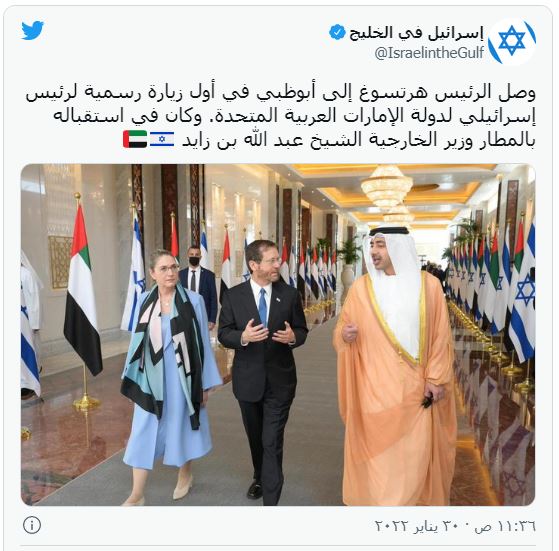Image resolution: width=559 pixels, height=551 pixels.
Task: Open account name إسرائيل في الخليج
Action: tap(416, 33)
